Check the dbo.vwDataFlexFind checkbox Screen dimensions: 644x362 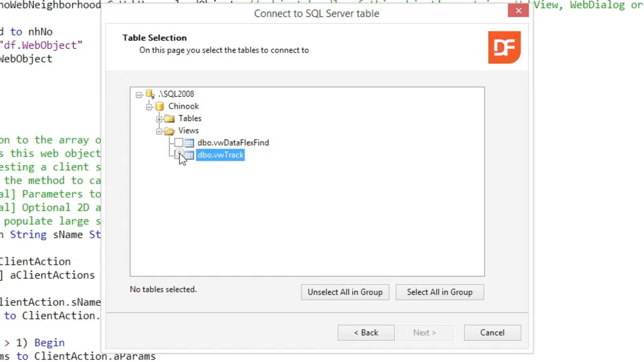click(179, 143)
